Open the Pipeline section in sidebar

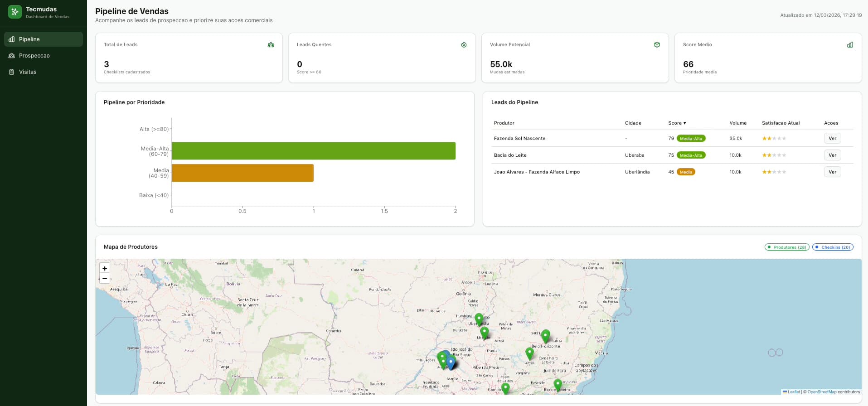pyautogui.click(x=44, y=39)
